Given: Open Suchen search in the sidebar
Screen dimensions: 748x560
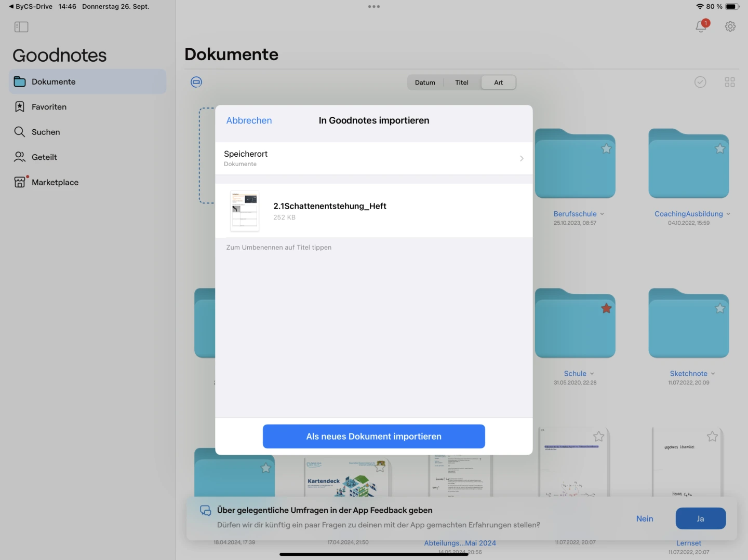Looking at the screenshot, I should pos(46,132).
